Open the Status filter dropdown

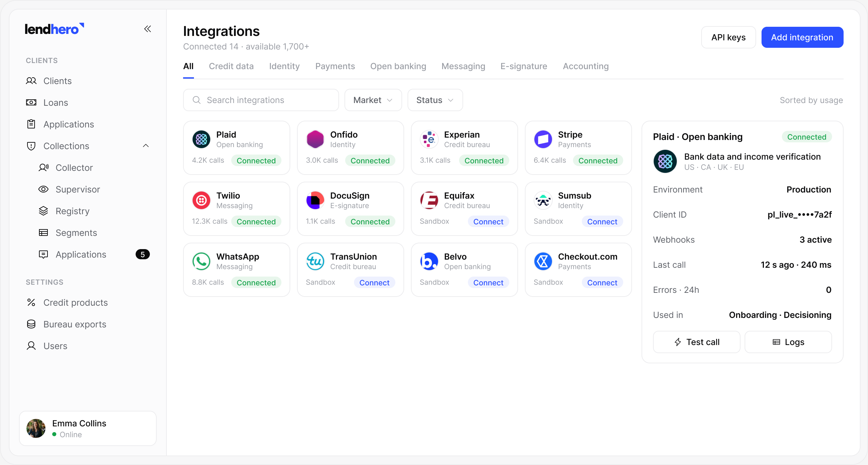point(435,100)
